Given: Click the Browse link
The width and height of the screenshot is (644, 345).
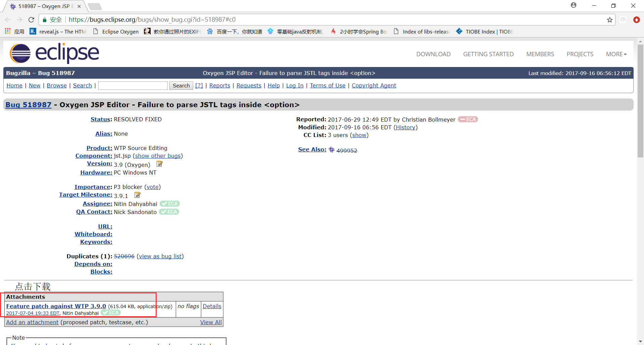Looking at the screenshot, I should (57, 85).
